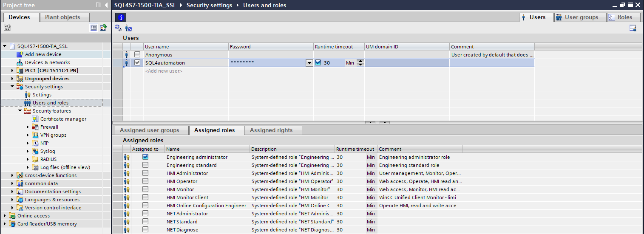The width and height of the screenshot is (644, 234).
Task: Click the RADIUS icon
Action: click(35, 159)
